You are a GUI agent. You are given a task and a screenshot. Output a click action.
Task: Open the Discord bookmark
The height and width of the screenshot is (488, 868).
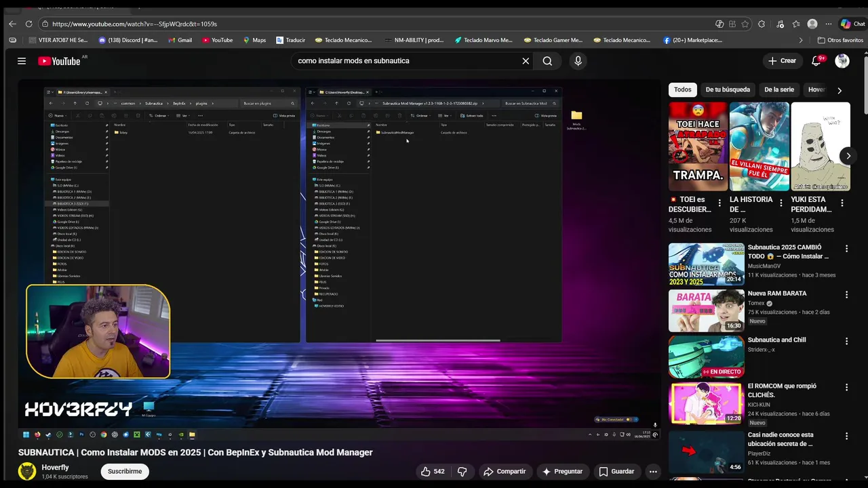click(x=128, y=40)
